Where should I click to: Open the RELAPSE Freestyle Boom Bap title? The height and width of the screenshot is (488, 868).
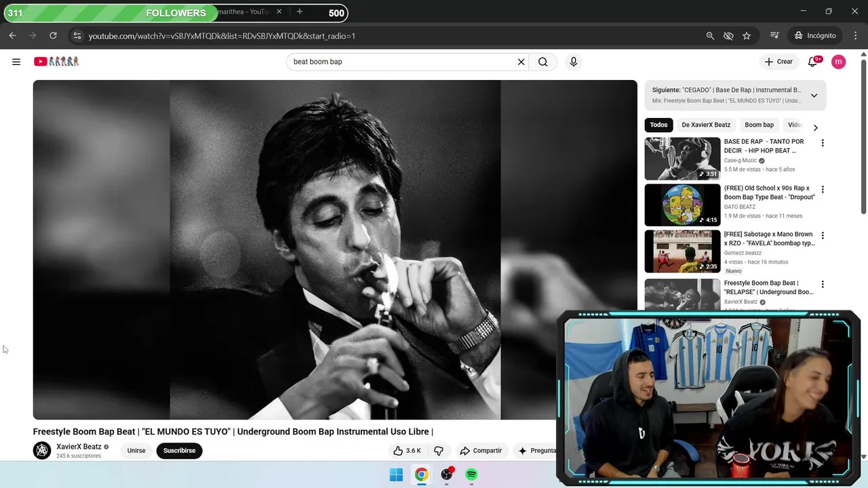[x=768, y=287]
